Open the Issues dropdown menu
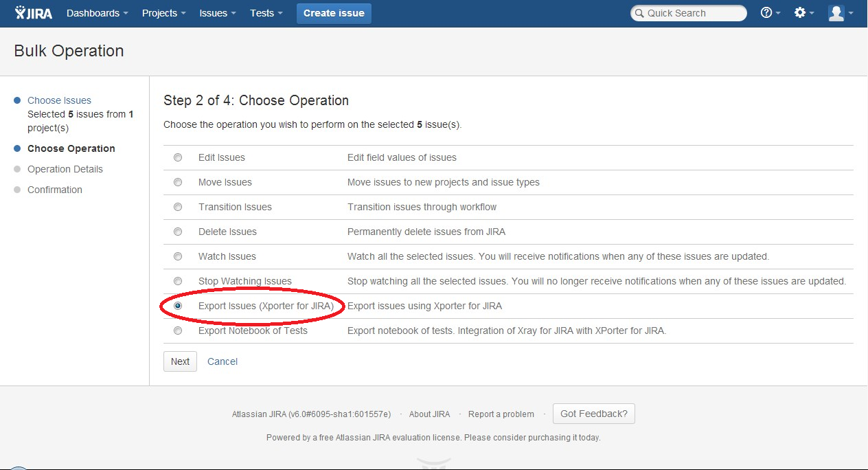Screen dimensions: 868x470 coord(218,13)
